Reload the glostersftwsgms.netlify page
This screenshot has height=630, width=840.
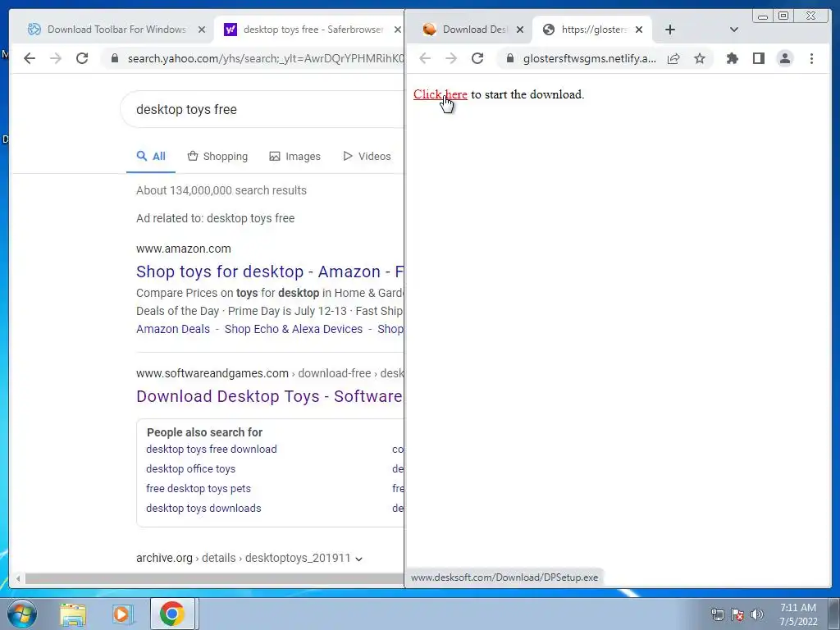coord(477,58)
